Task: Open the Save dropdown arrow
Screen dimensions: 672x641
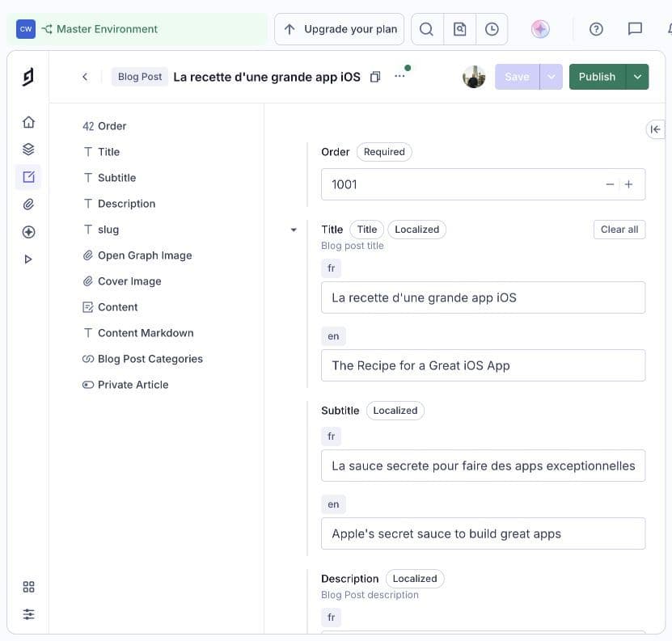Action: click(552, 77)
